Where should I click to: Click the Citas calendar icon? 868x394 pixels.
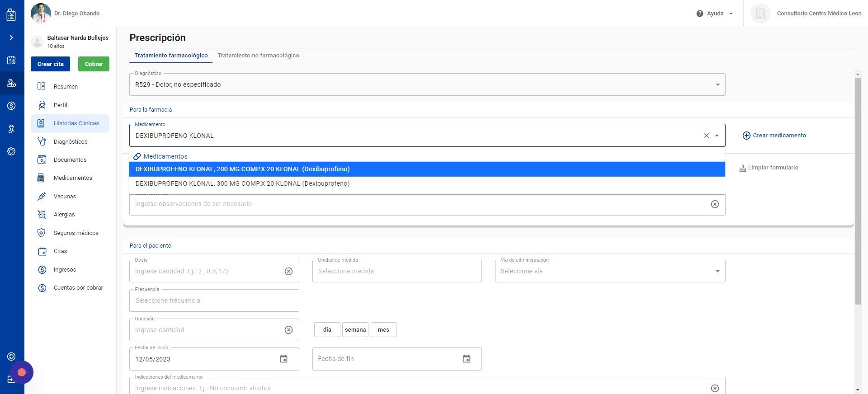[x=42, y=251]
